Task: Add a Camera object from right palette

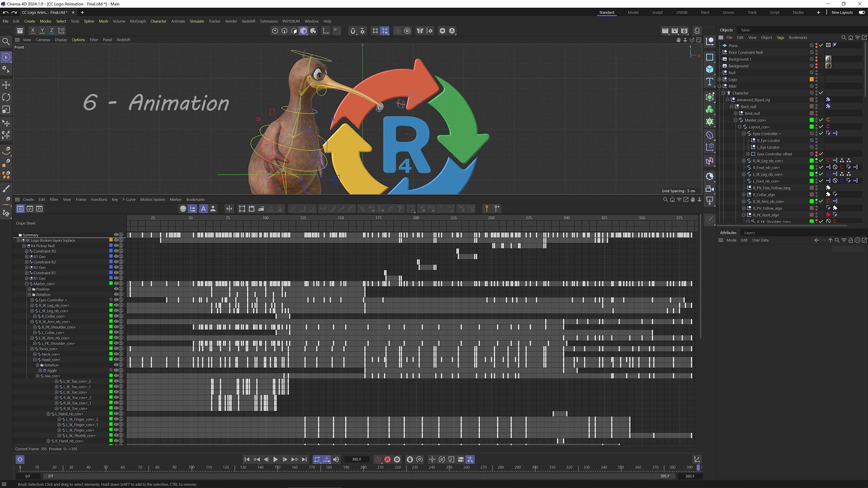Action: tap(710, 189)
